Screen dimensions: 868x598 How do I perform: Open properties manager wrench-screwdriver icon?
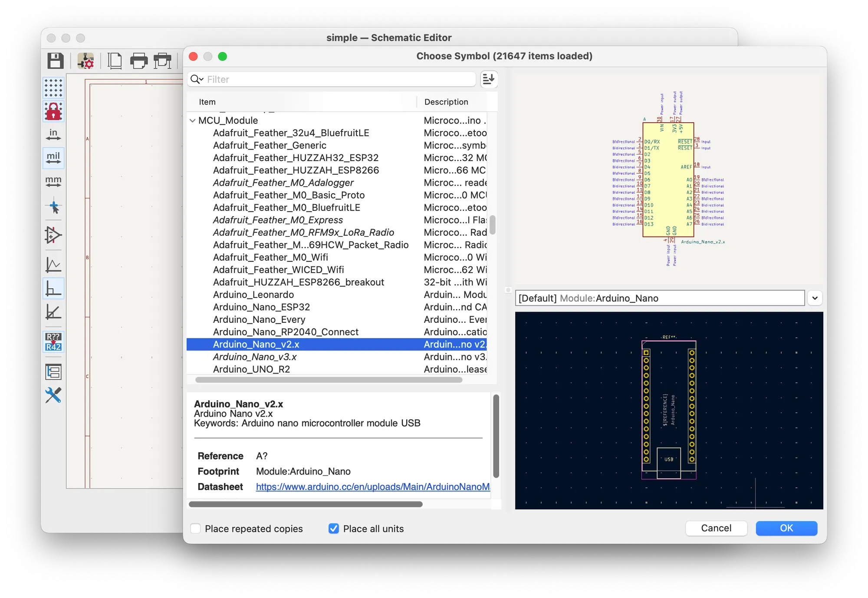[x=53, y=395]
